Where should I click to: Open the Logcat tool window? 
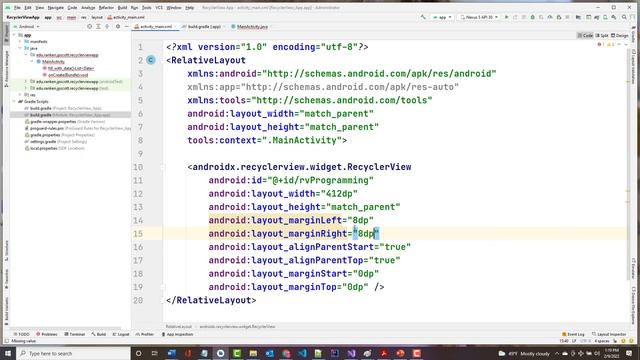tap(121, 334)
